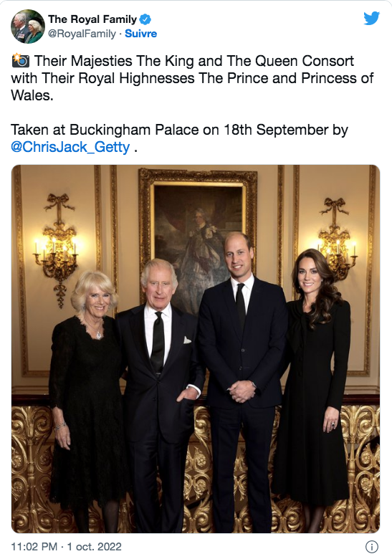Open the tweet info icon
This screenshot has height=559, width=392.
pyautogui.click(x=372, y=547)
